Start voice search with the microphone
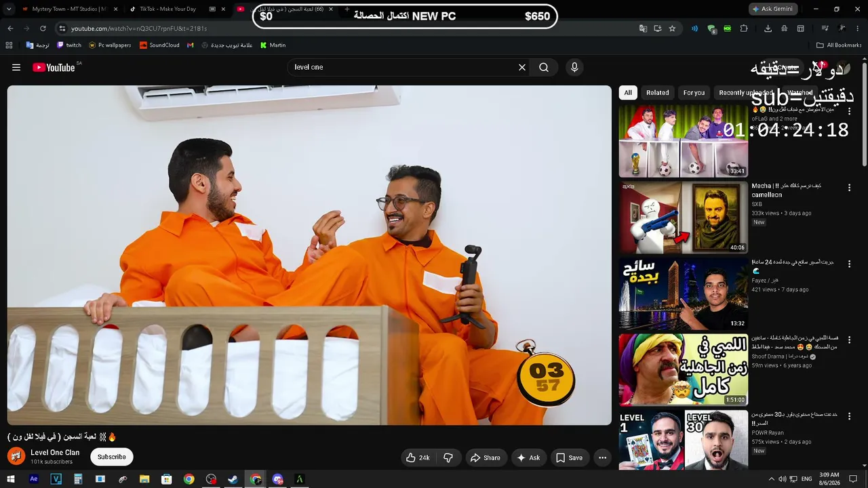 click(x=574, y=67)
